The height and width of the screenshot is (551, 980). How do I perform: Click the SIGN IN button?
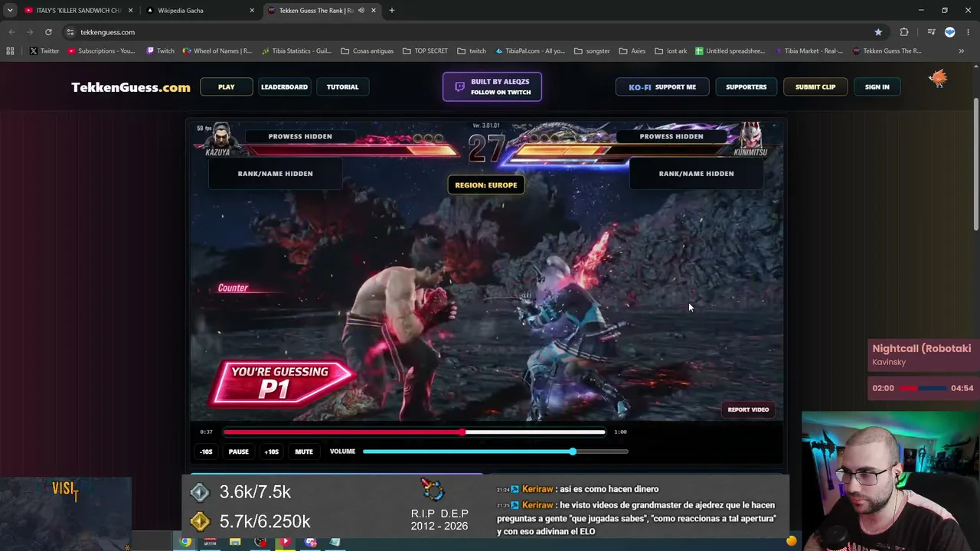tap(877, 86)
